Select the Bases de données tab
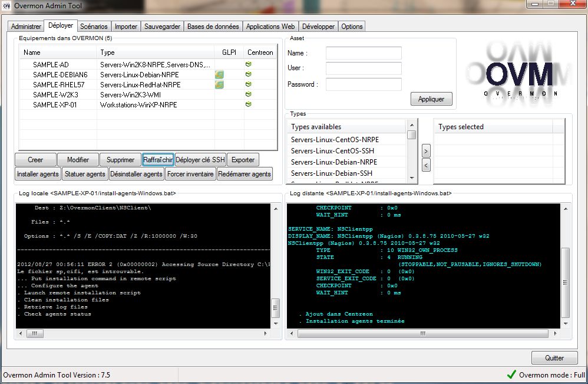588x384 pixels. coord(213,27)
